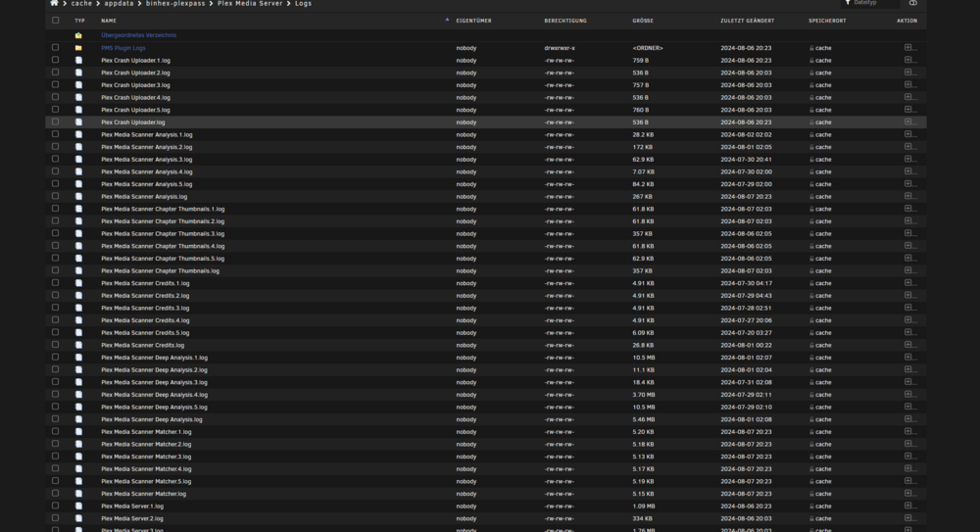Open action menu for Plex Media Scanner Credits.1.log
The image size is (980, 532).
909,283
